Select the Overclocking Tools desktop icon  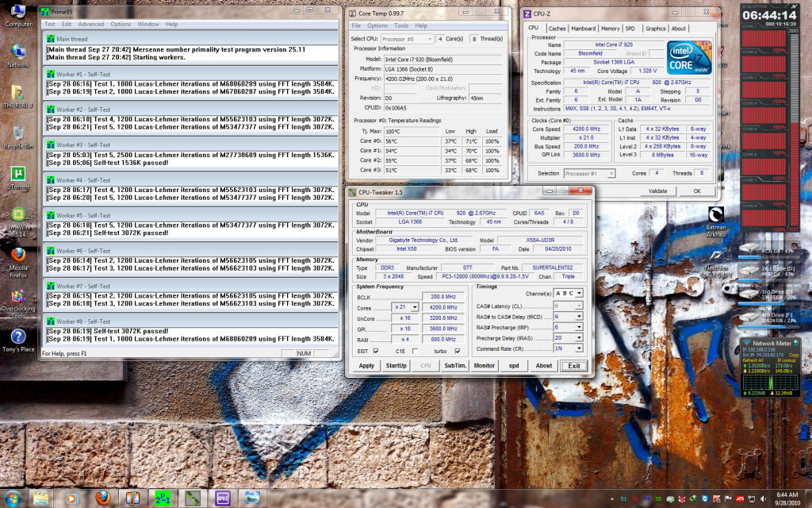coord(18,303)
